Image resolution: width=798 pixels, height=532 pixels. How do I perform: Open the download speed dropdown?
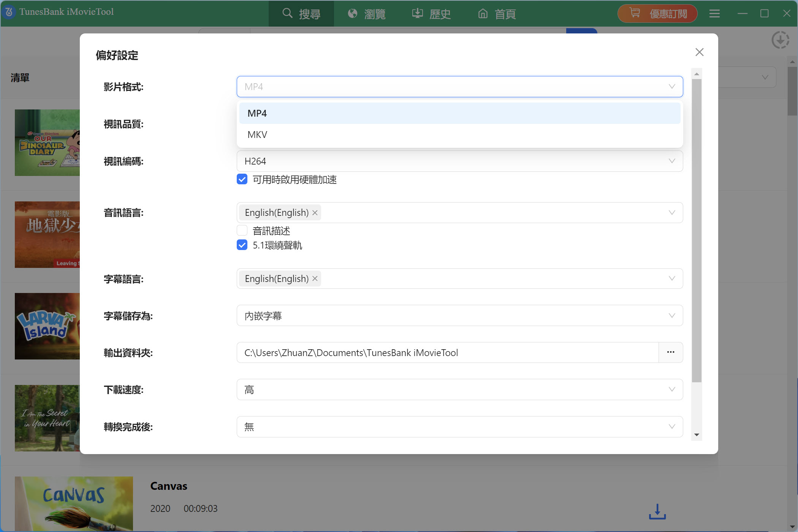pos(459,389)
